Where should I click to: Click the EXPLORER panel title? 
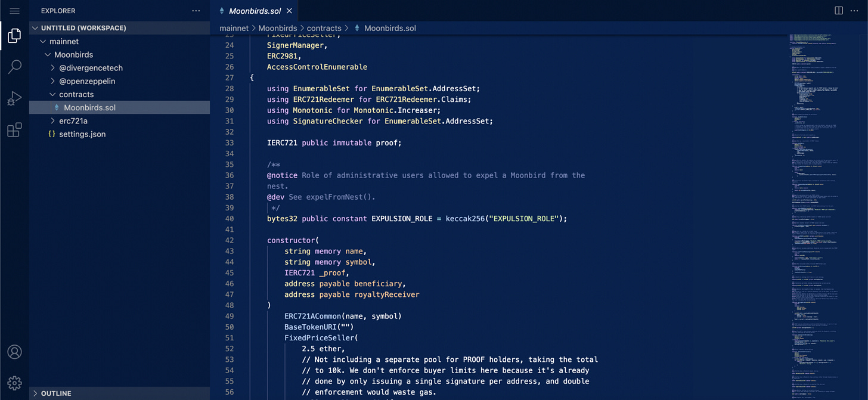point(58,11)
